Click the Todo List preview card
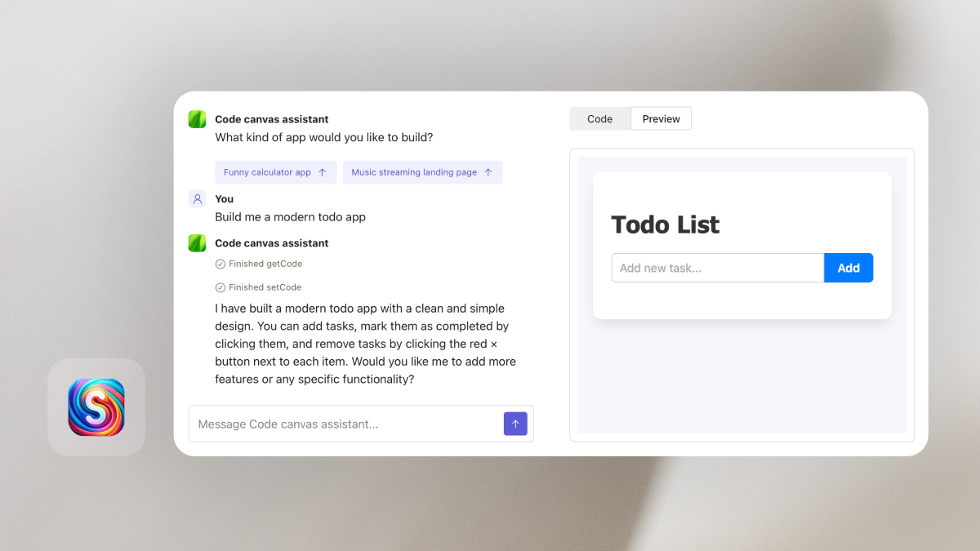 click(742, 245)
